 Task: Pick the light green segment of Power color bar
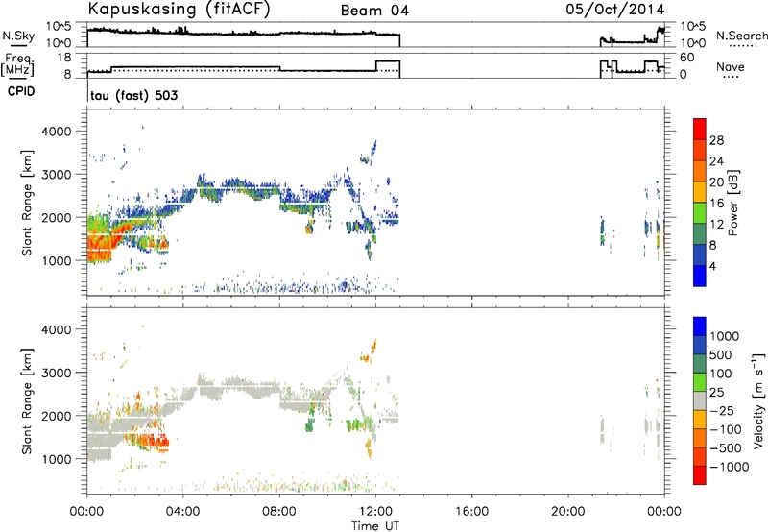coord(700,213)
